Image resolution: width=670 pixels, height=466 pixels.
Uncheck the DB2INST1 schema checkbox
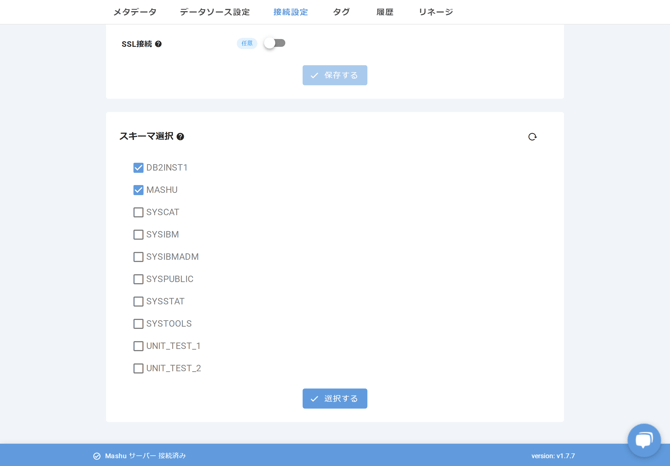point(138,168)
